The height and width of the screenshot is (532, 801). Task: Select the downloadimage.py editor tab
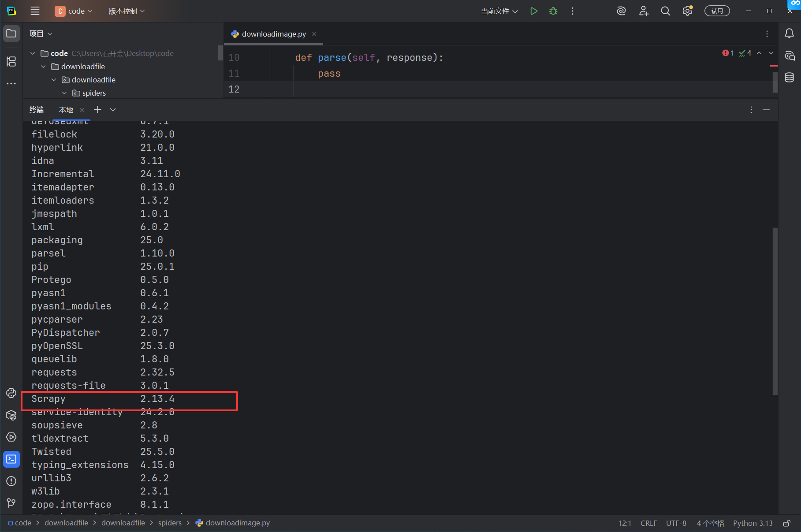pyautogui.click(x=273, y=34)
